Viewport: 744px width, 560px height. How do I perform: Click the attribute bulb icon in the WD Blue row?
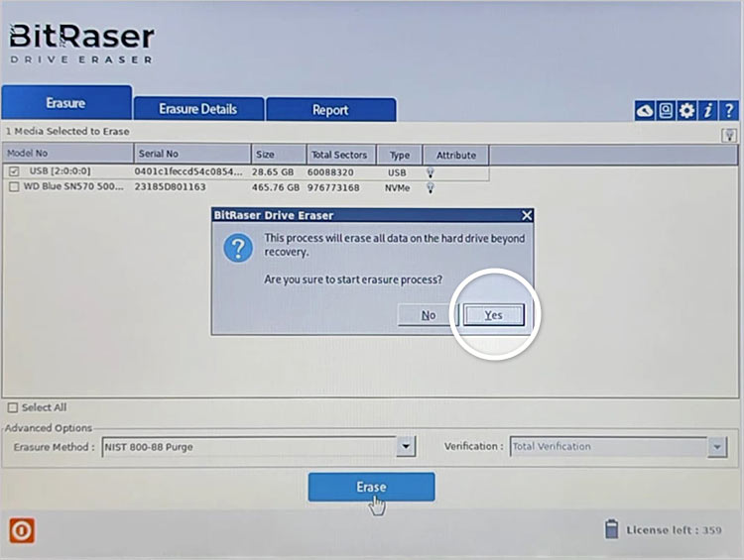pos(431,187)
